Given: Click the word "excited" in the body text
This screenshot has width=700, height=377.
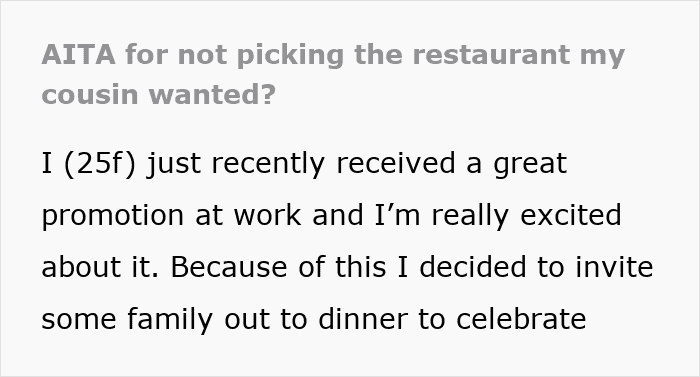Looking at the screenshot, I should (571, 215).
